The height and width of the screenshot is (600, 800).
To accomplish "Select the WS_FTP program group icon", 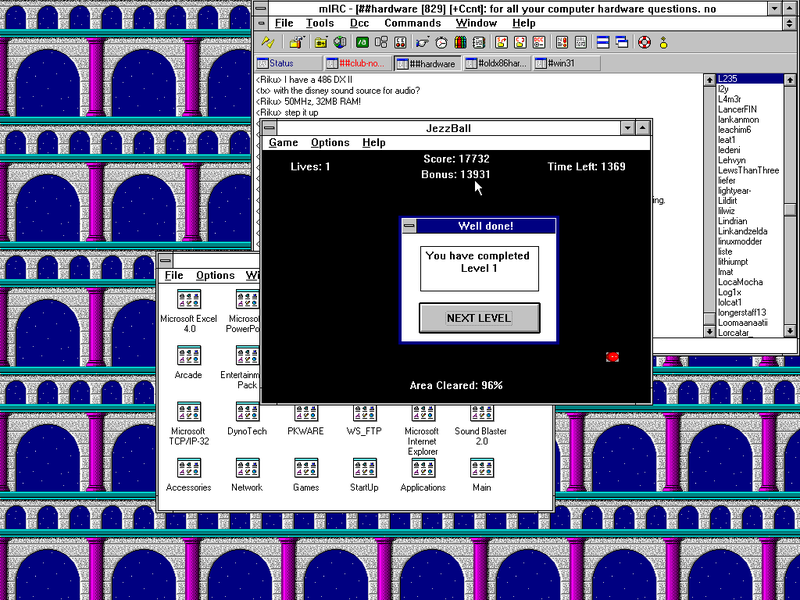I will click(364, 413).
